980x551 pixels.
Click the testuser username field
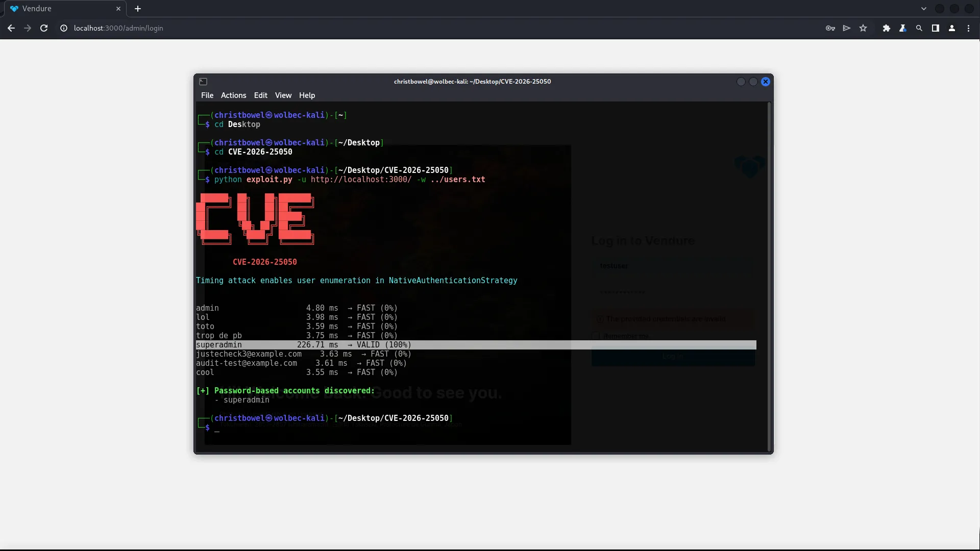(x=672, y=266)
